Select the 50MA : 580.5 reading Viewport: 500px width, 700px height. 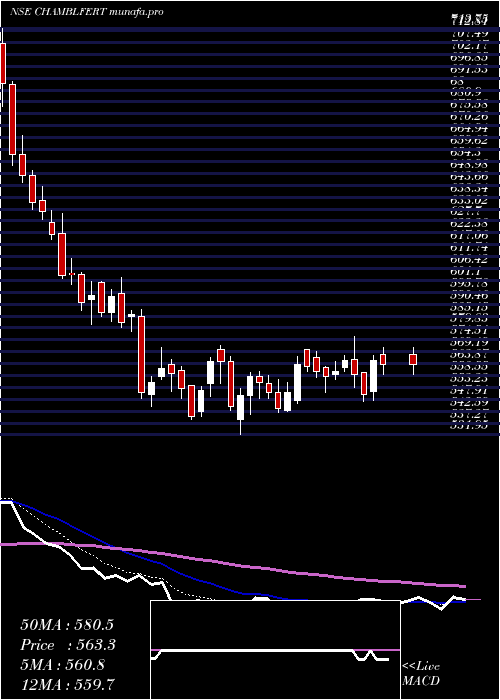click(67, 625)
